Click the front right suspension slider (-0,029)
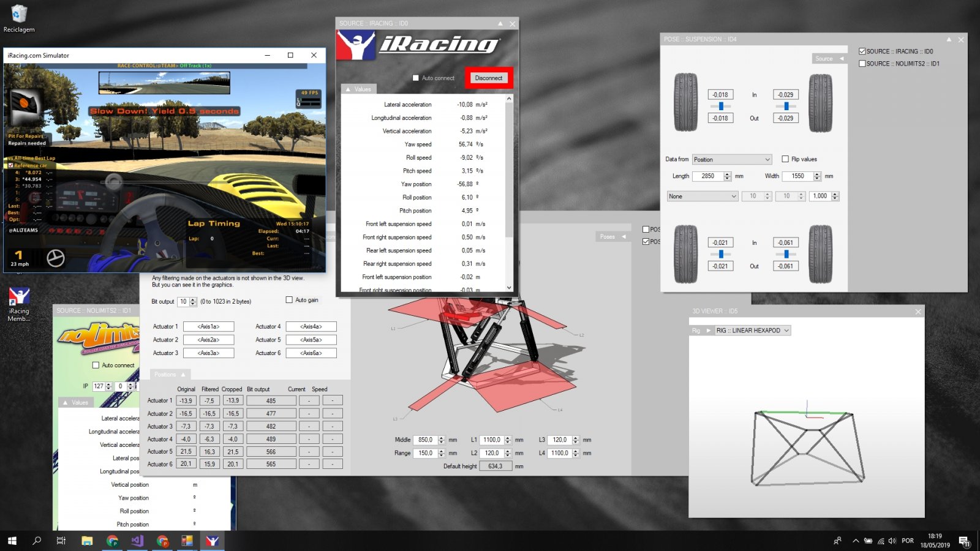 786,106
